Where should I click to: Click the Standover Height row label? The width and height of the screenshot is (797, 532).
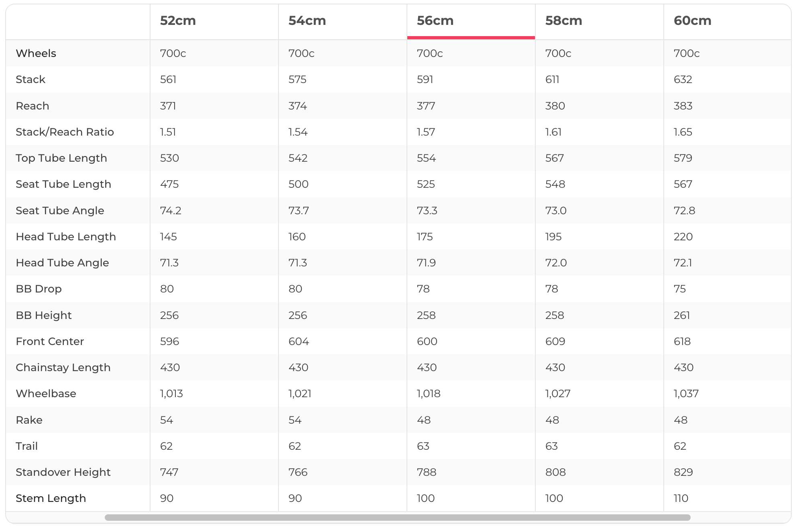coord(63,472)
